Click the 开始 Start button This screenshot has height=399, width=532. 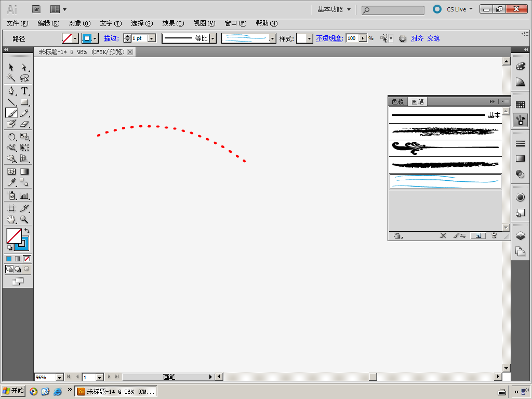coord(13,391)
